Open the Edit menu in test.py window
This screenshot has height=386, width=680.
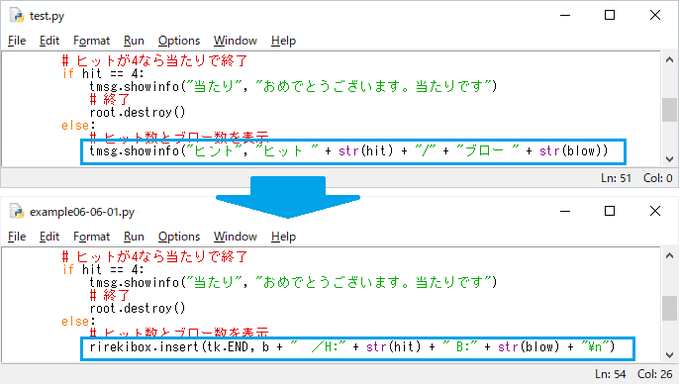pyautogui.click(x=49, y=41)
